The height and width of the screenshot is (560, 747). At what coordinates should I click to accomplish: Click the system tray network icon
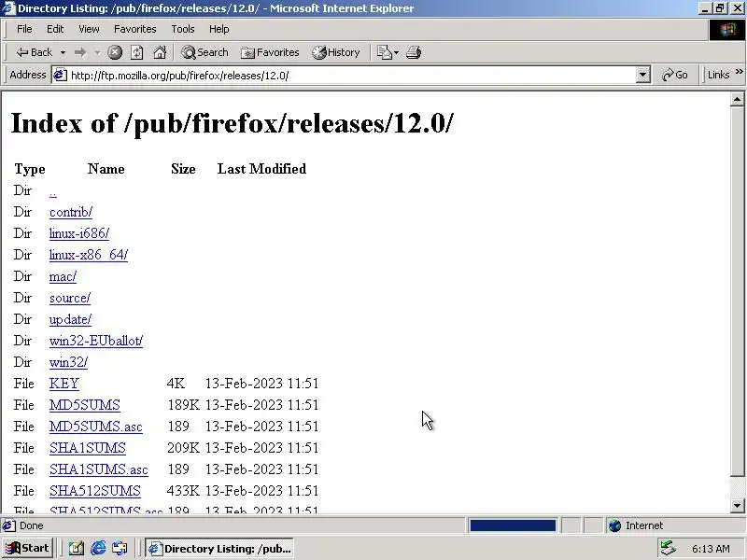pos(669,549)
